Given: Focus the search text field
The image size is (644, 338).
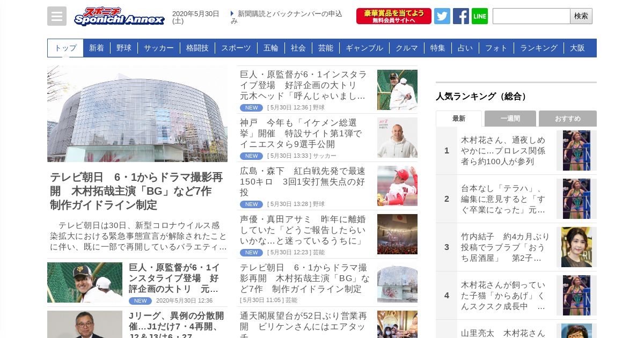Looking at the screenshot, I should (x=531, y=16).
